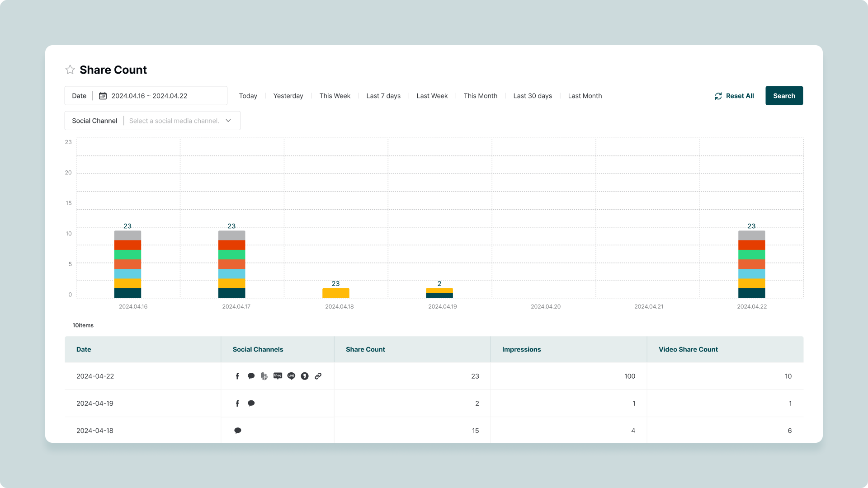Open the Social Channel dropdown
The height and width of the screenshot is (488, 868).
[174, 121]
